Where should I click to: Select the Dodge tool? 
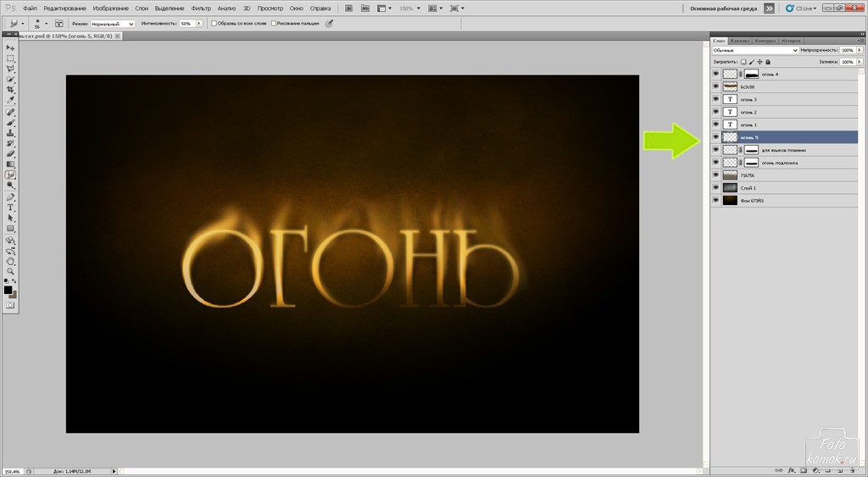coord(10,186)
